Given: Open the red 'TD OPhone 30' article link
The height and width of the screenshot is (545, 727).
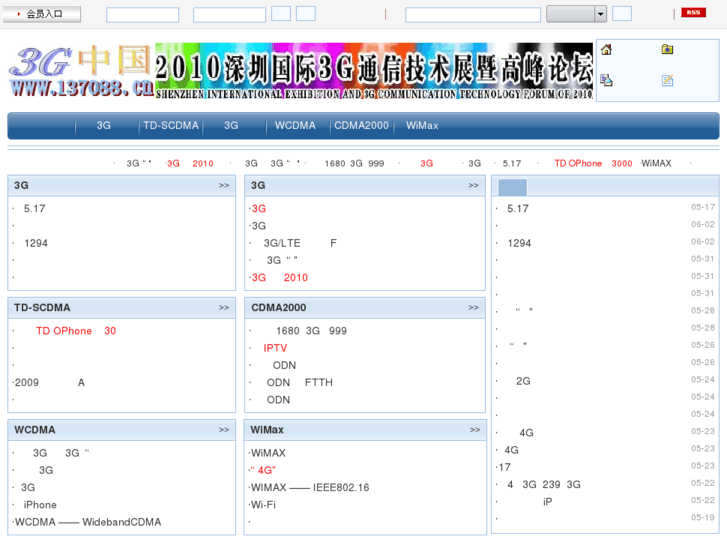Looking at the screenshot, I should [76, 331].
